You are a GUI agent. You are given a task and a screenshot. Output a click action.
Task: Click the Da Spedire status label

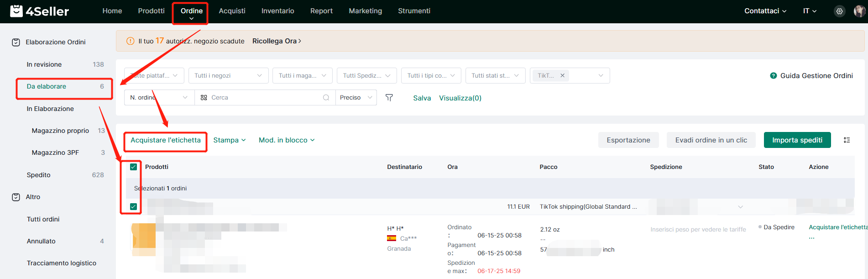pos(779,227)
